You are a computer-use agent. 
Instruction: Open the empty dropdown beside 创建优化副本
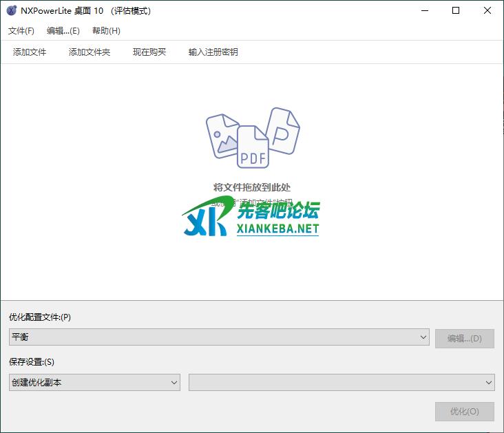342,382
